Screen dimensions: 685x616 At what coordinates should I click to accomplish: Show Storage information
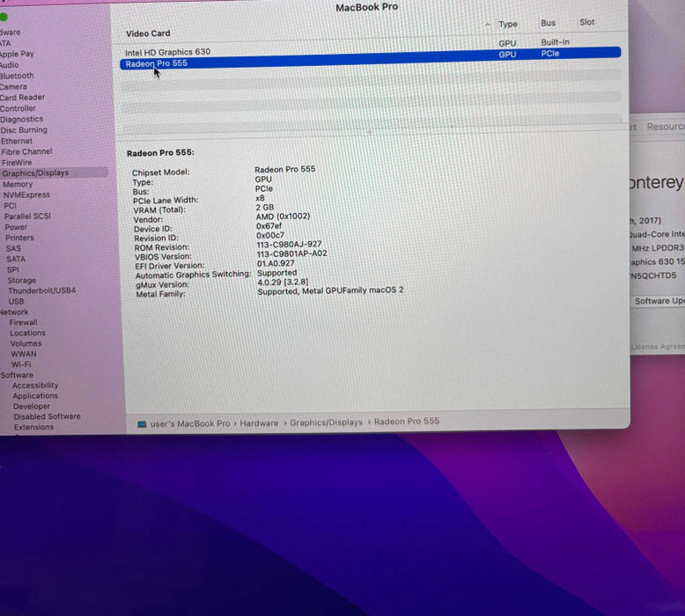22,280
